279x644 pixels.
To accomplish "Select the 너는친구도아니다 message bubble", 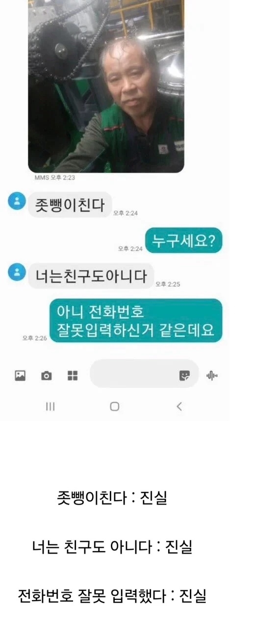I will click(91, 276).
